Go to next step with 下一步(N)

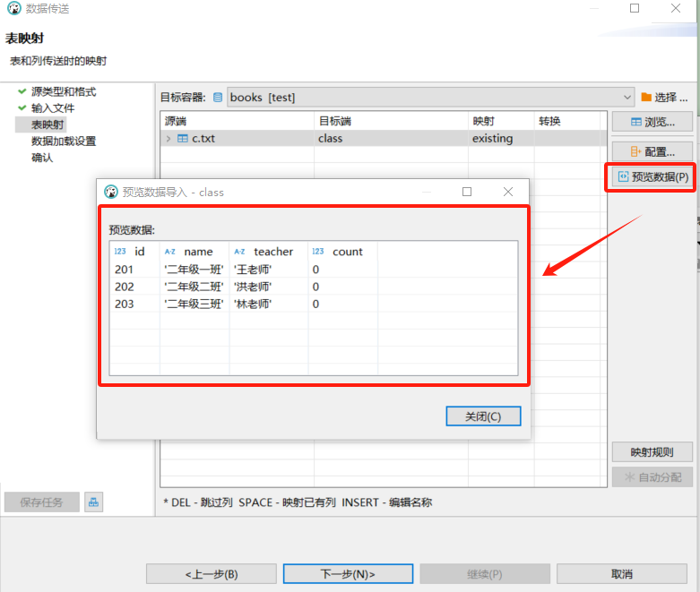tap(348, 574)
